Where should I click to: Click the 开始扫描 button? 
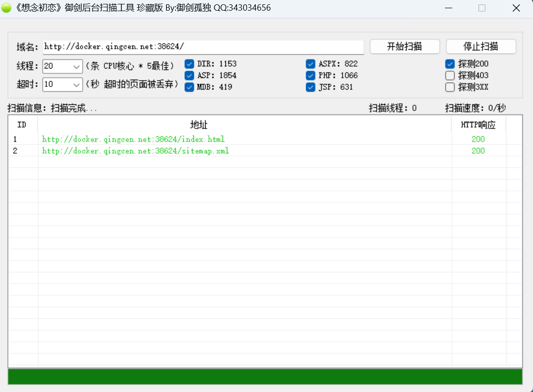tap(404, 46)
